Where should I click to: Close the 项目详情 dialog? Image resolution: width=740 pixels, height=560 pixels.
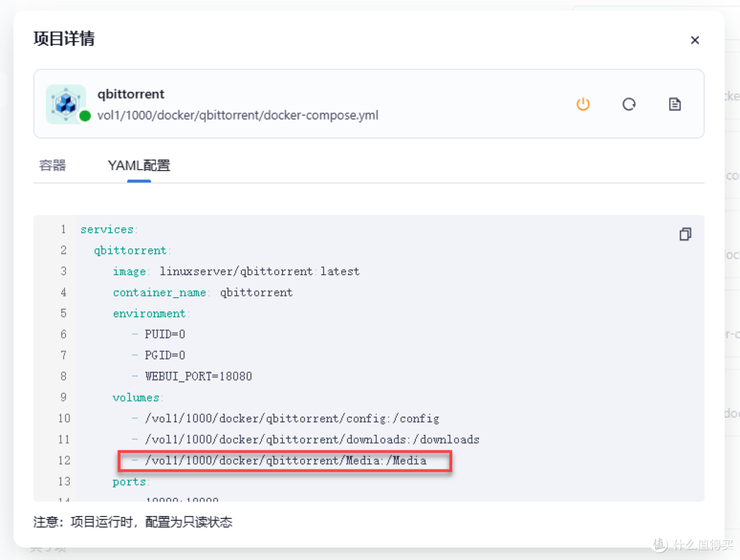pos(695,40)
